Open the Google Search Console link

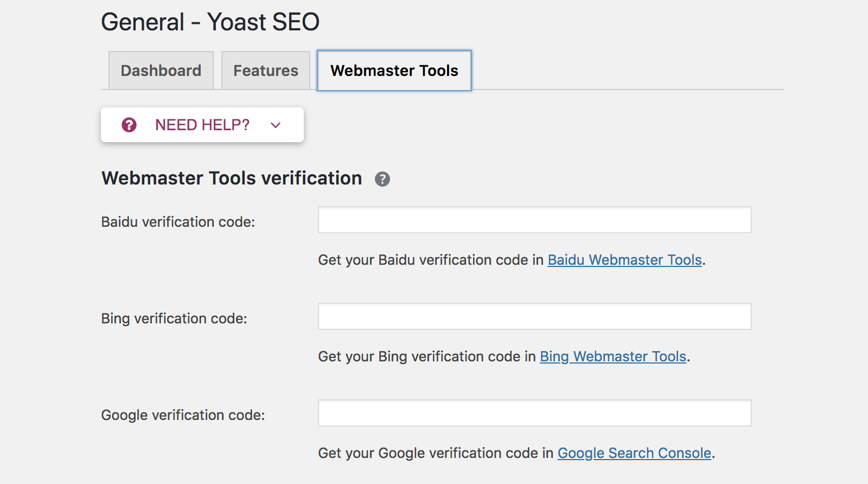pos(634,453)
